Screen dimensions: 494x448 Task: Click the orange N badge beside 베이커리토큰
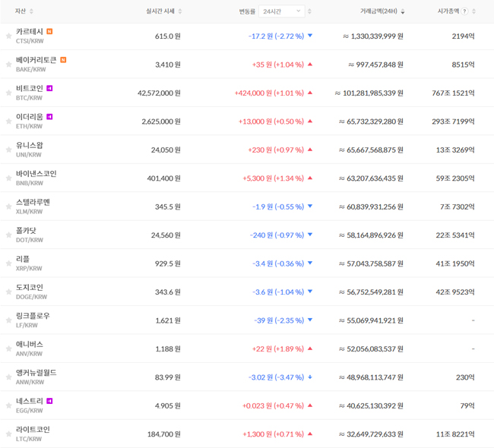(x=63, y=60)
